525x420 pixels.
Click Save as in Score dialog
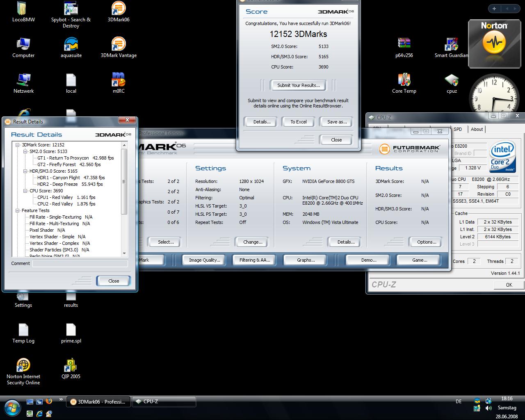click(337, 122)
